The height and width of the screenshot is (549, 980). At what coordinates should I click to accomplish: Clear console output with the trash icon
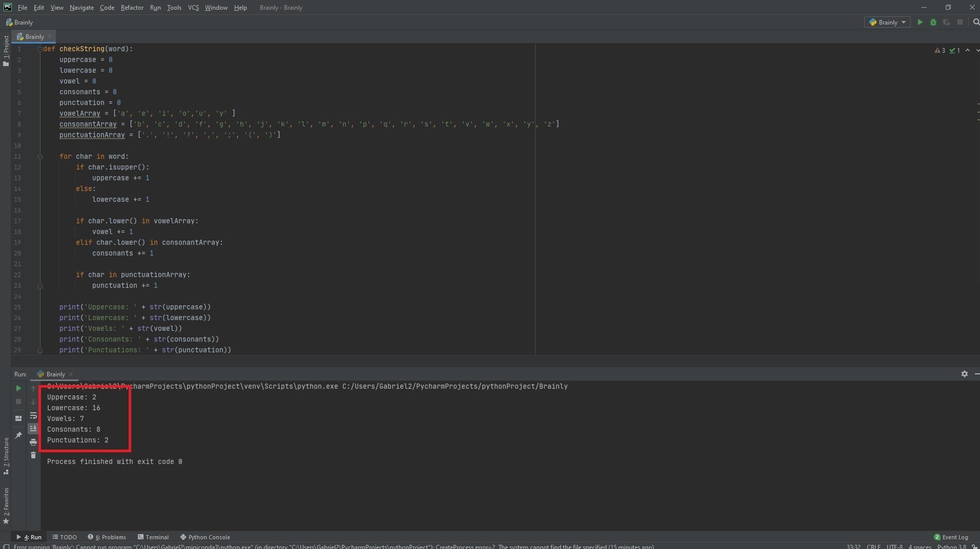coord(33,455)
